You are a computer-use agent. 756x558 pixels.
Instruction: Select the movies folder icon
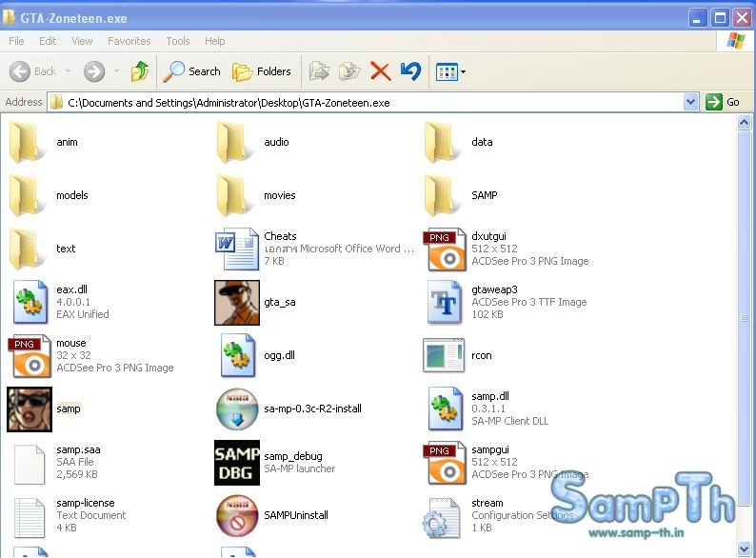pyautogui.click(x=236, y=195)
